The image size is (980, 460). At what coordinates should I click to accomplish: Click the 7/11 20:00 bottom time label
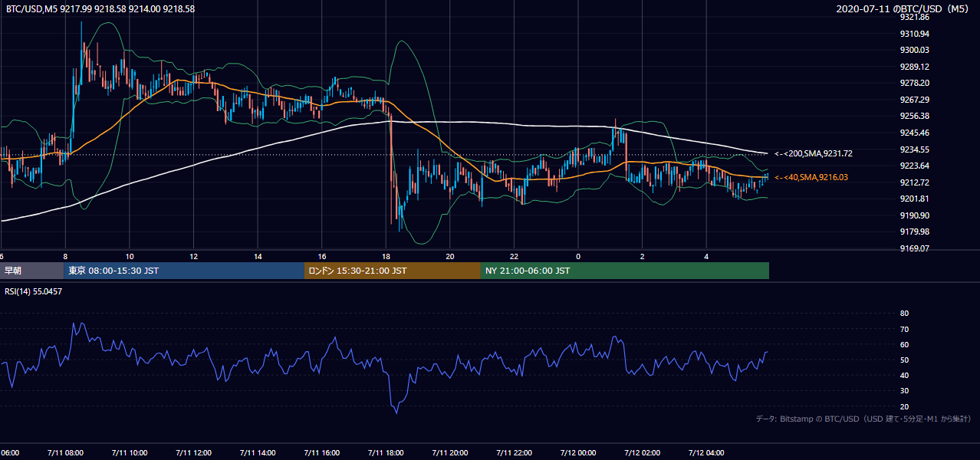point(450,452)
